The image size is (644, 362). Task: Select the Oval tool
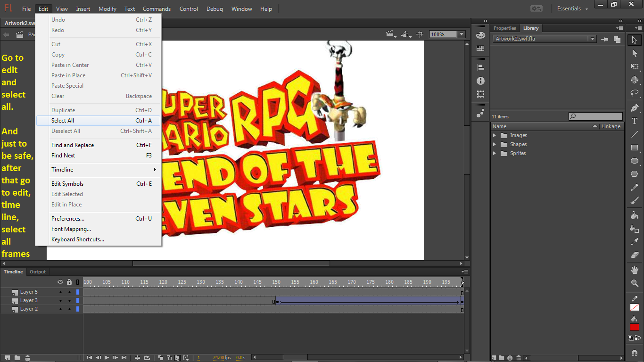tap(635, 161)
